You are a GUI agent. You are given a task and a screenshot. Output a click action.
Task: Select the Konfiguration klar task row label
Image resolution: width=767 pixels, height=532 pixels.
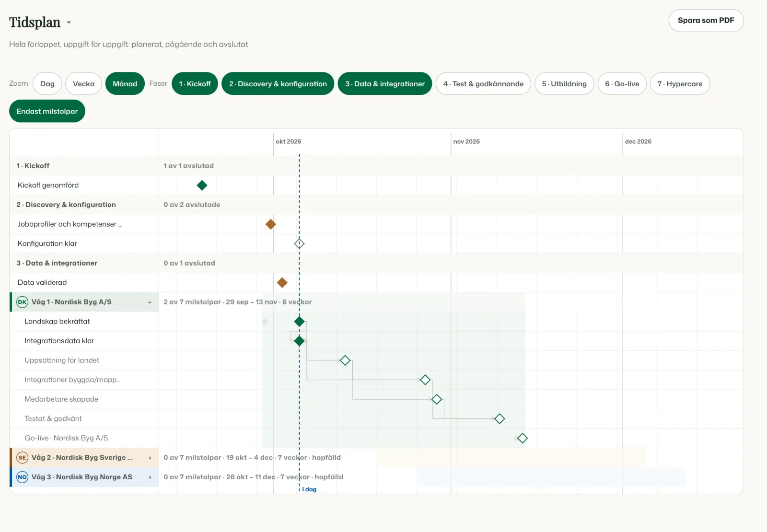coord(47,243)
